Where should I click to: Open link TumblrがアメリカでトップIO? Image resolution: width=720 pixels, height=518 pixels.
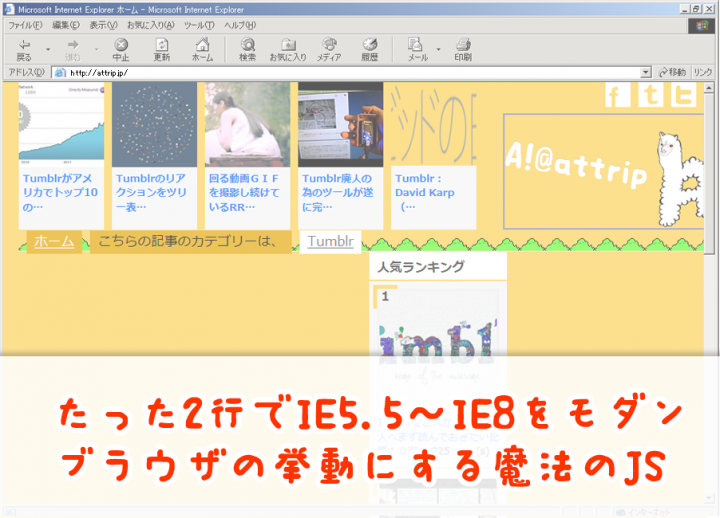click(60, 193)
